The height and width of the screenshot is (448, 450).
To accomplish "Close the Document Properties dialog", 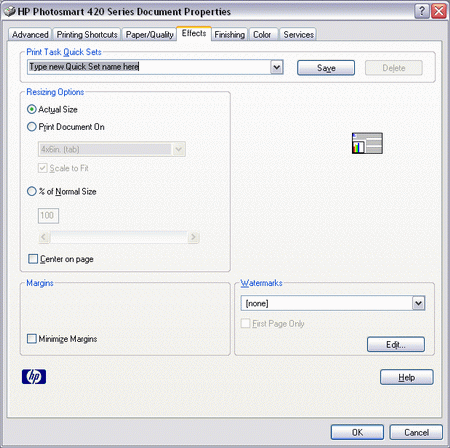I will 439,11.
